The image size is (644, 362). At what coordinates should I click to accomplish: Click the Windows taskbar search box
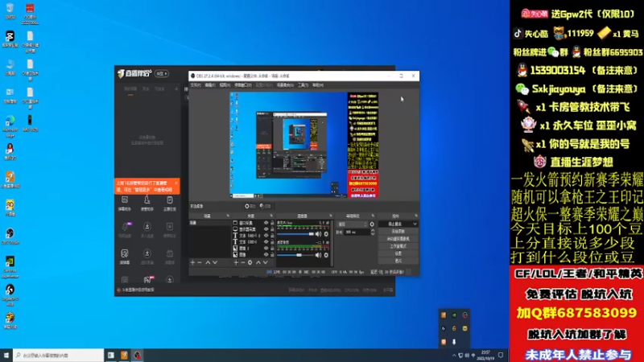58,356
